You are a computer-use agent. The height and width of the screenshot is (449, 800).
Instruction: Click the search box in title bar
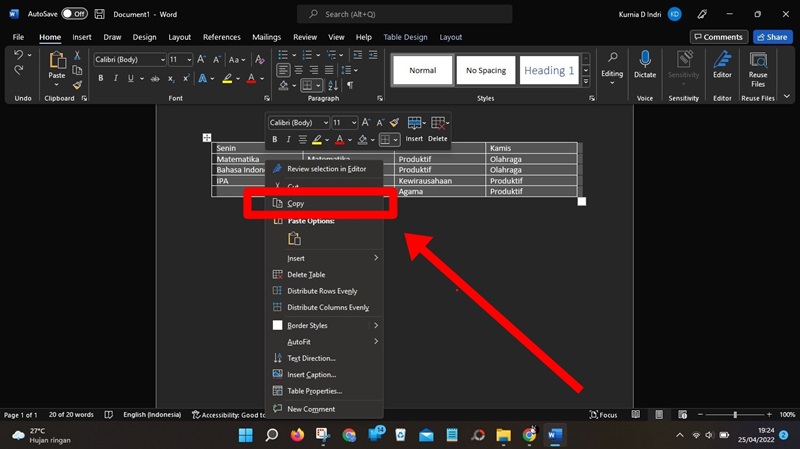coord(405,14)
